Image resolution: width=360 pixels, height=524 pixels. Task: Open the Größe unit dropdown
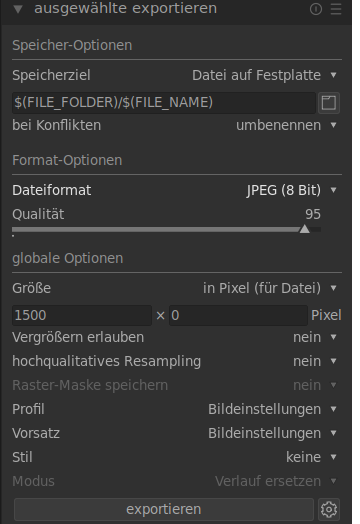pos(177,288)
